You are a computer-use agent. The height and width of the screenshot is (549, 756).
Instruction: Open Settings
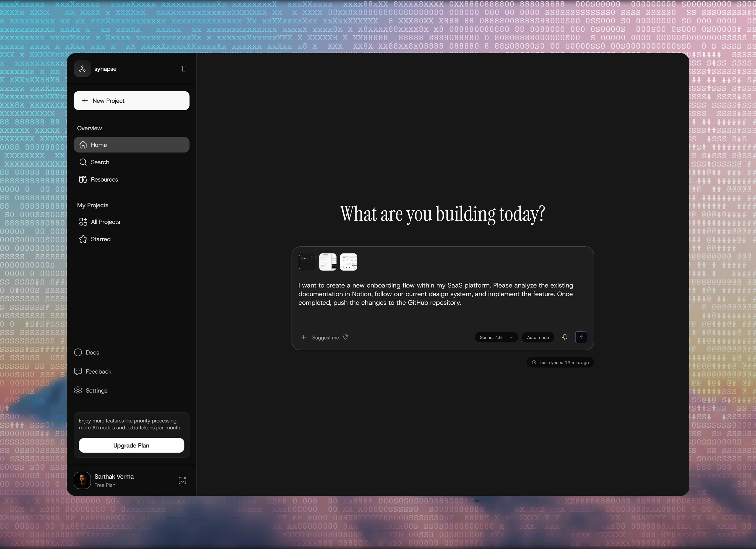click(x=91, y=391)
